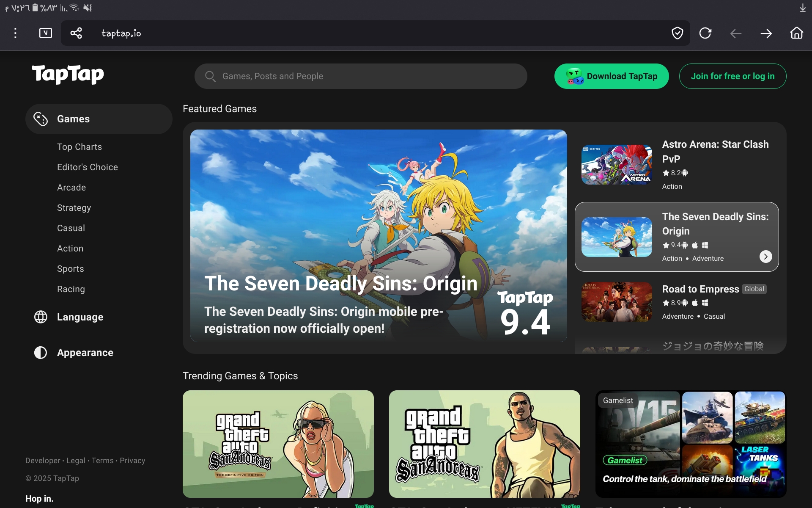The height and width of the screenshot is (508, 812).
Task: Go back with the left arrow
Action: click(x=736, y=33)
